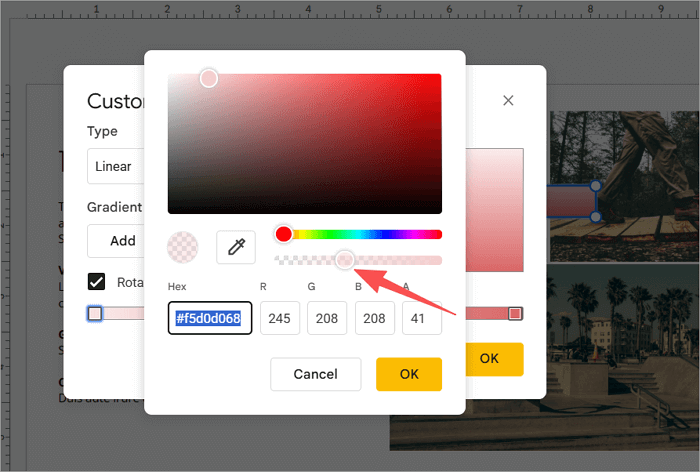Viewport: 700px width, 472px height.
Task: Click the Add gradient stop button
Action: (x=116, y=241)
